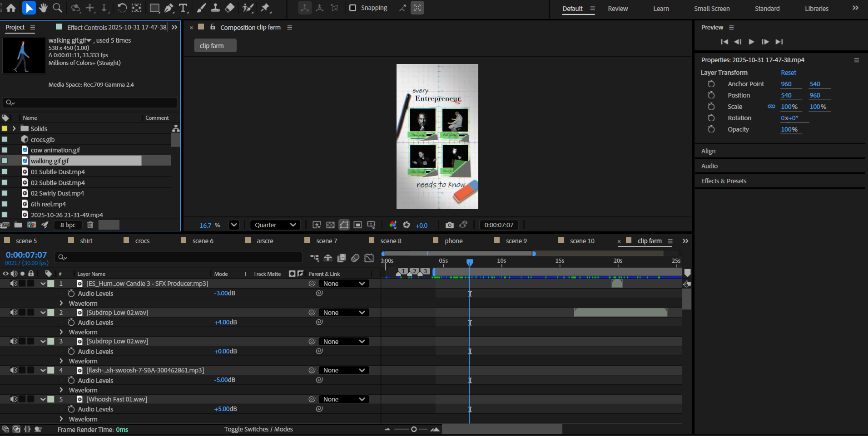Toggle the transparency grid in viewer
The height and width of the screenshot is (436, 868).
click(x=330, y=225)
